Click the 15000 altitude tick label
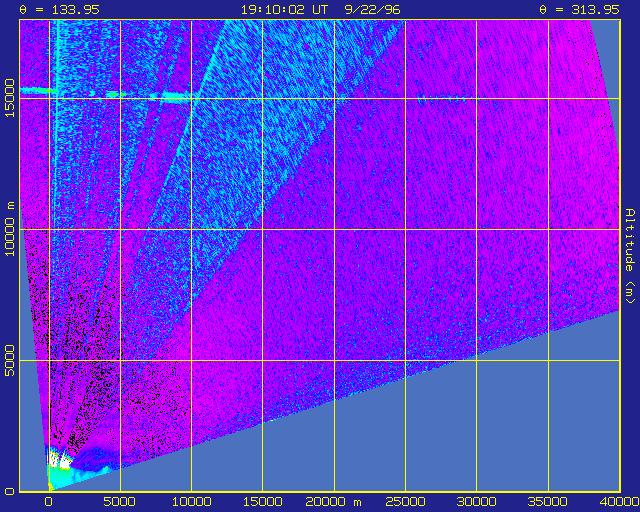Viewport: 640px width, 512px height. (9, 98)
